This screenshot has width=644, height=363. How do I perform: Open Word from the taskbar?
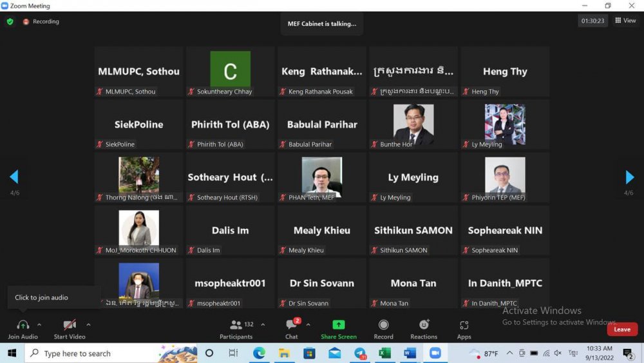(410, 353)
